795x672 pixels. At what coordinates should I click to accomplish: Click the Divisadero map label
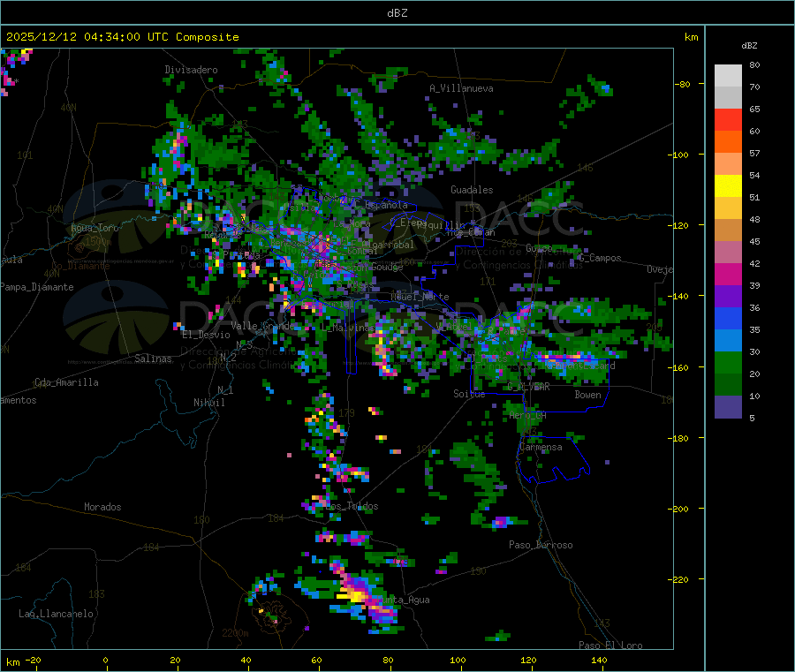point(191,70)
